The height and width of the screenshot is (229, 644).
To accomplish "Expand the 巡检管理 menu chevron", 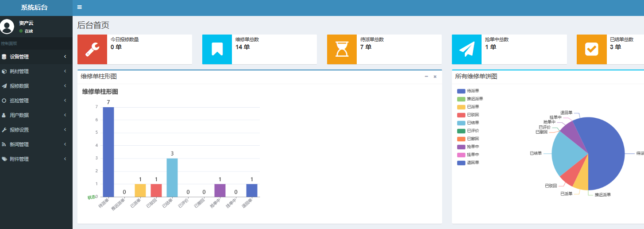I will (65, 101).
